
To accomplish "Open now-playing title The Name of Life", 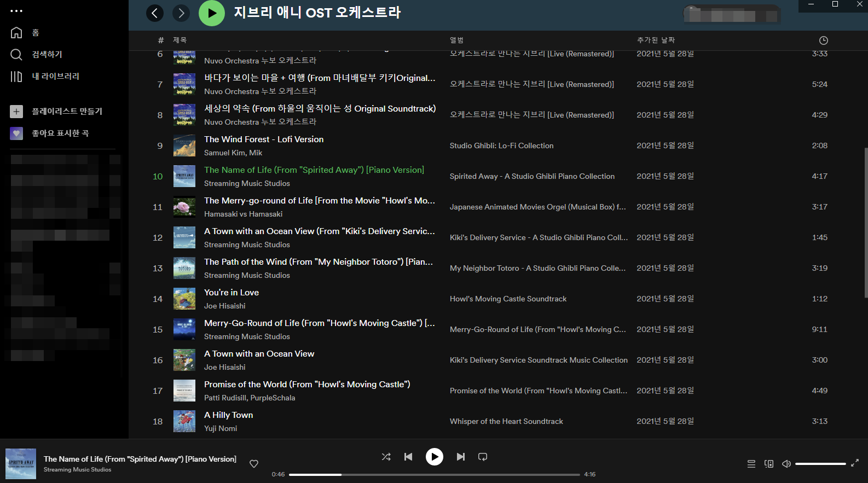I will point(140,459).
